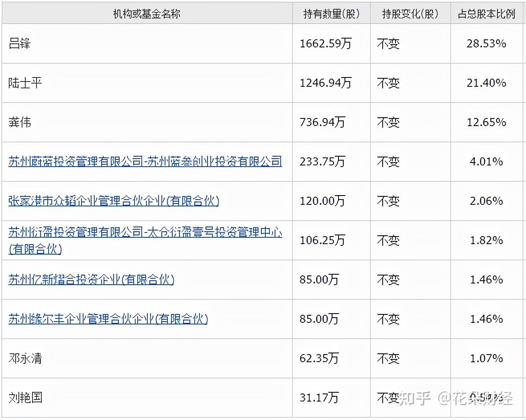526x420 pixels.
Task: Select shareholder name 龚伟
Action: pos(18,122)
